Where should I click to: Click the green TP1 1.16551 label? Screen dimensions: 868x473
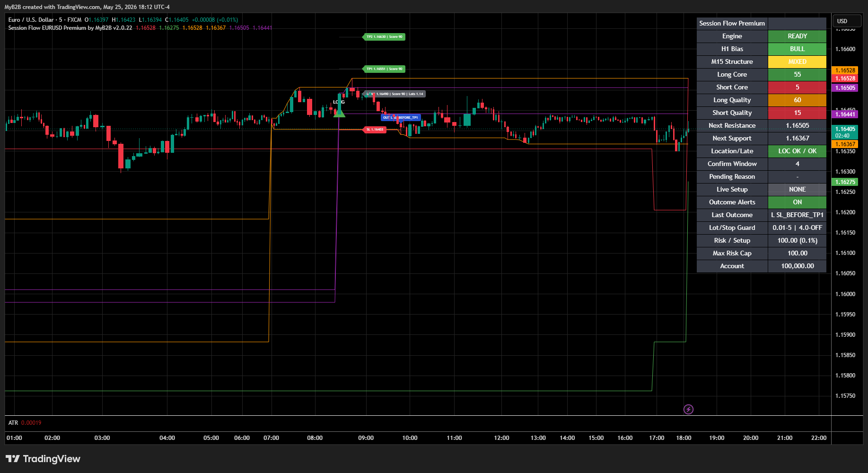[385, 69]
